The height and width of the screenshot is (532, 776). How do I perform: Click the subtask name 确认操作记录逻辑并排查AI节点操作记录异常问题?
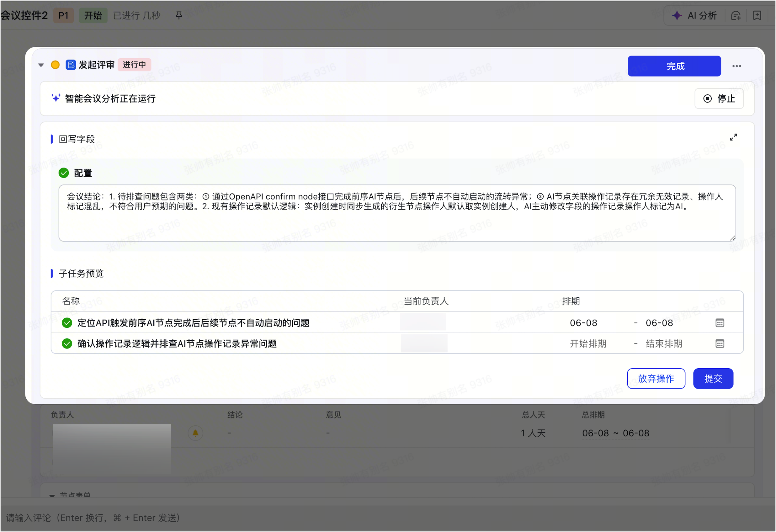pyautogui.click(x=177, y=344)
